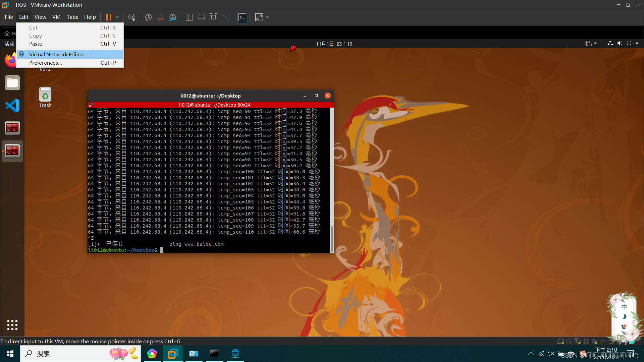Launch Visual Studio Code from the dock
Viewport: 644px width, 362px height.
(12, 106)
